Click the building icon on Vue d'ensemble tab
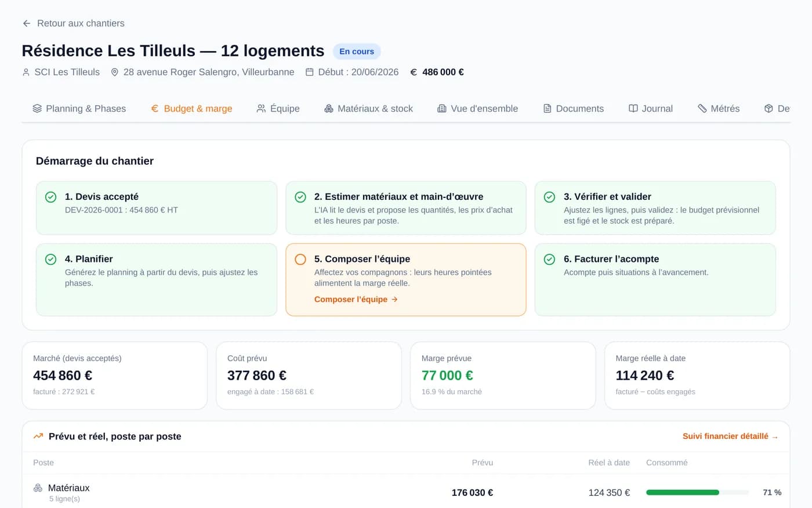The height and width of the screenshot is (508, 812). (442, 109)
